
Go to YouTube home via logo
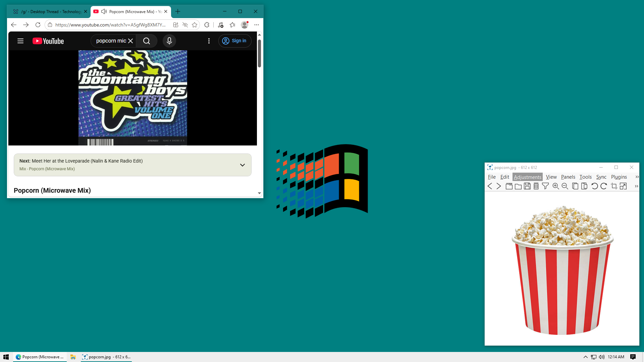48,41
